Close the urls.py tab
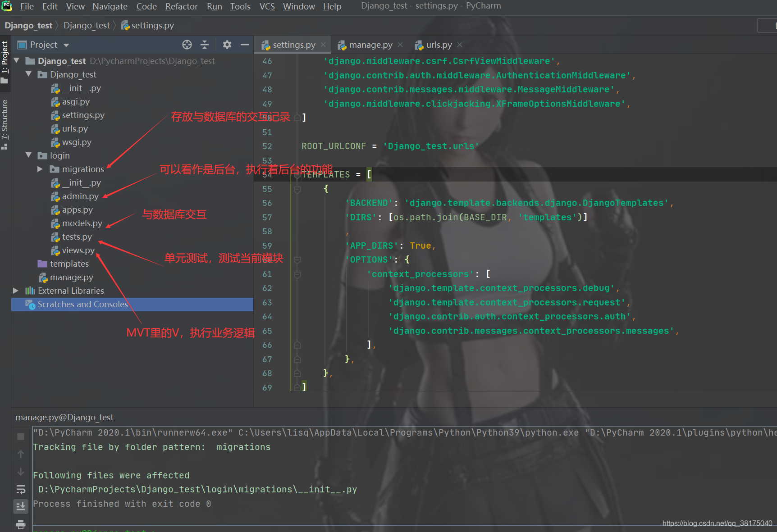Viewport: 777px width, 532px height. tap(460, 45)
